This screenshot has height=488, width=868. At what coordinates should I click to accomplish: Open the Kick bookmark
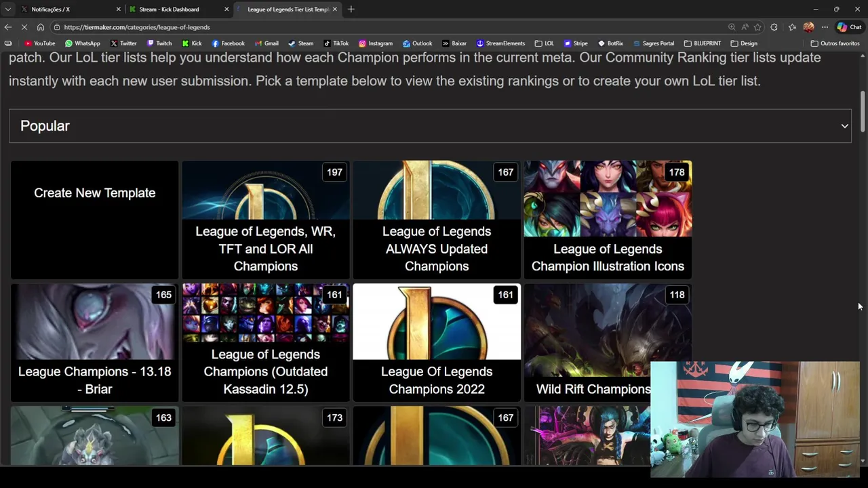point(192,43)
